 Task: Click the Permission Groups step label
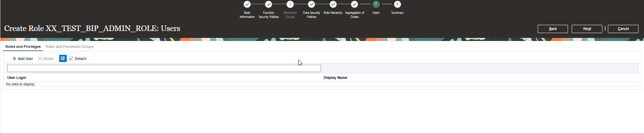coord(290,15)
